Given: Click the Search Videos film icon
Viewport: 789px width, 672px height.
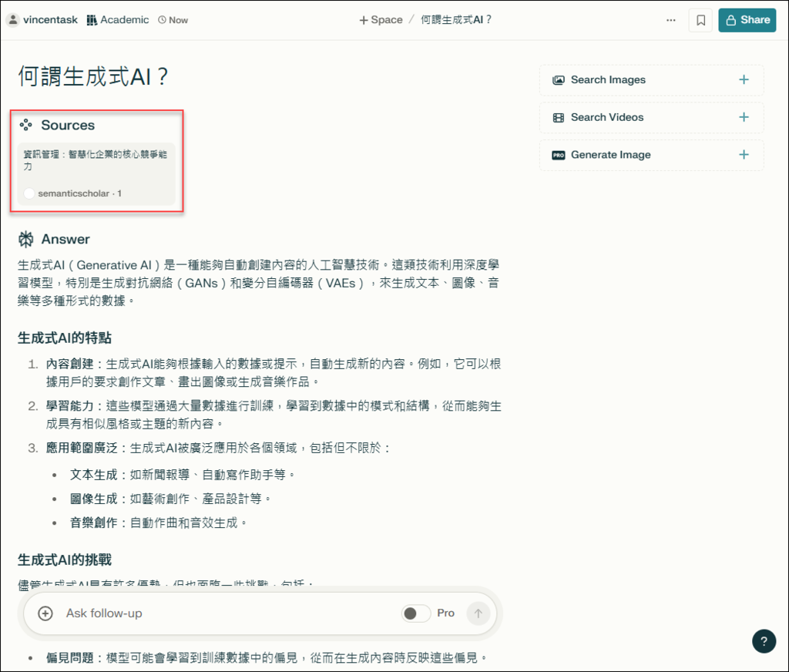Looking at the screenshot, I should [559, 118].
